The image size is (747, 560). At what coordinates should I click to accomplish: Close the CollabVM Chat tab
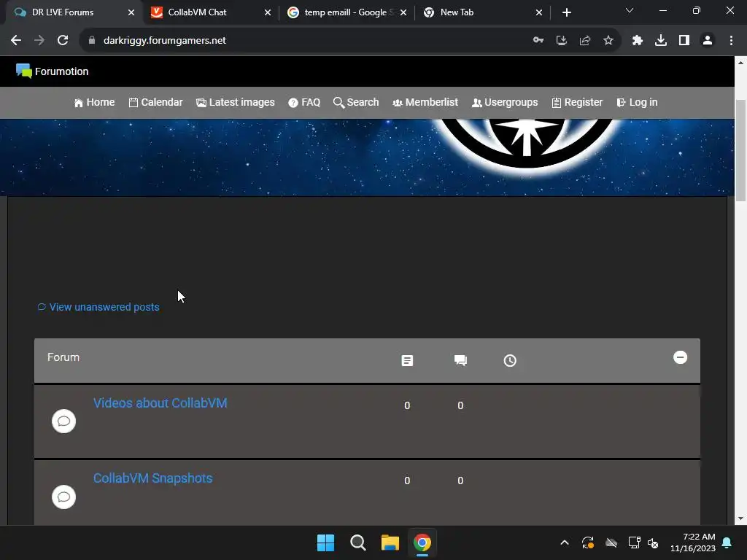coord(268,12)
